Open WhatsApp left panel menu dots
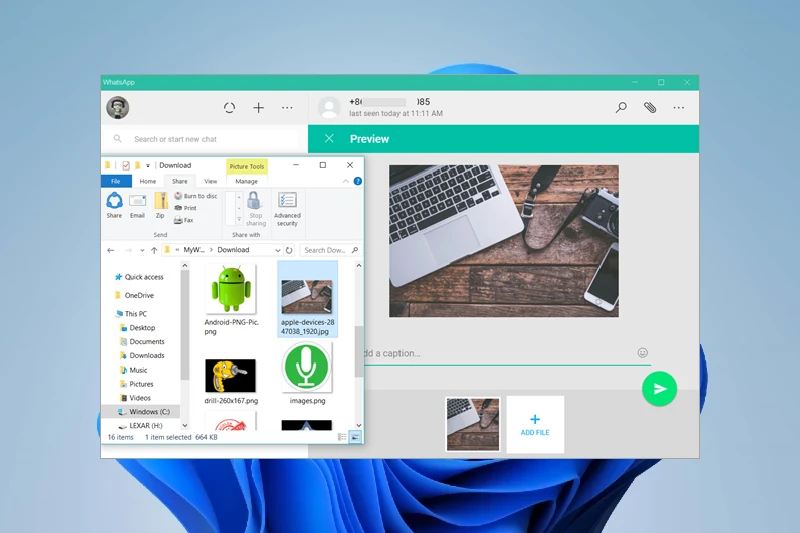This screenshot has height=533, width=800. coord(287,108)
